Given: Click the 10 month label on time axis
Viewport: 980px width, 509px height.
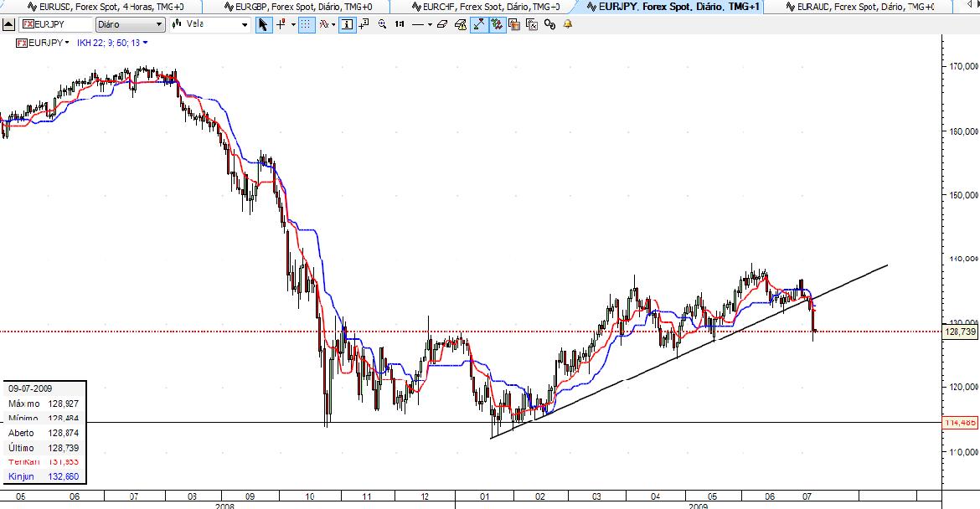Looking at the screenshot, I should click(309, 496).
